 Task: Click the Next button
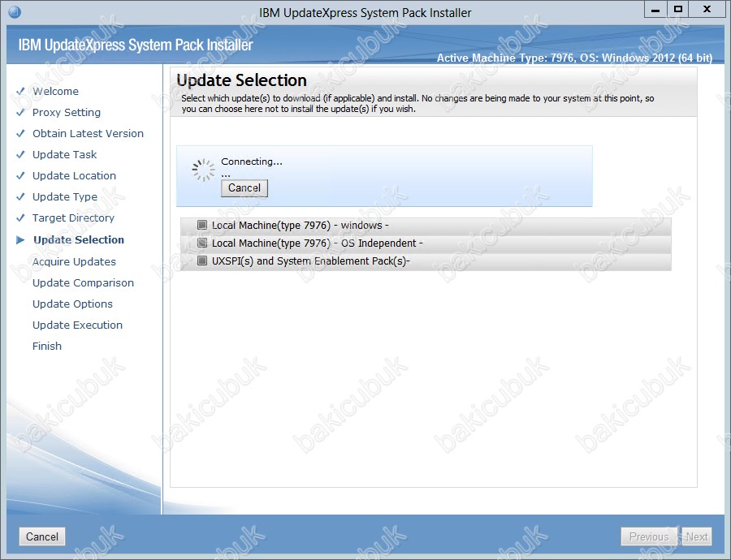[x=697, y=536]
